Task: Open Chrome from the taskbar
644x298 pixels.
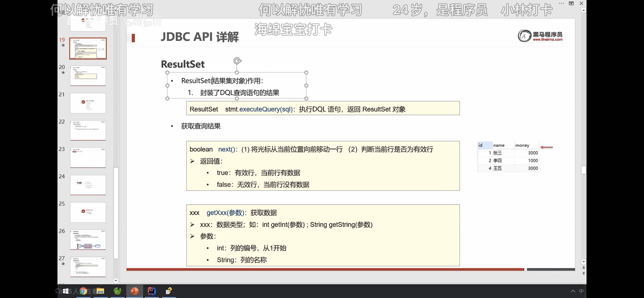Action: pos(83,291)
